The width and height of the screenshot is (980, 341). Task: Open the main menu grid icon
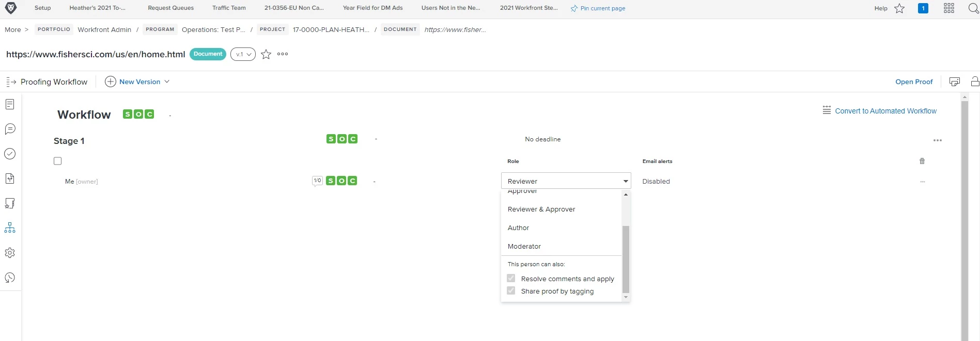[x=949, y=8]
